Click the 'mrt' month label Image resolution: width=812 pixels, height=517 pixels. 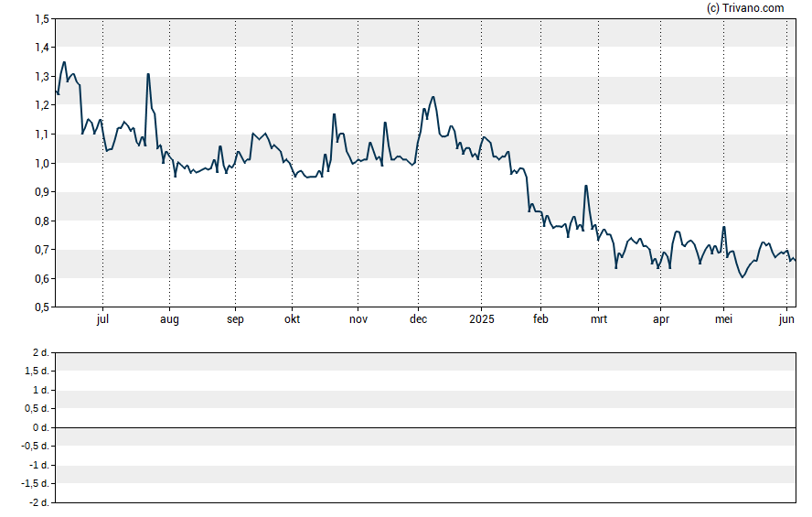point(599,319)
